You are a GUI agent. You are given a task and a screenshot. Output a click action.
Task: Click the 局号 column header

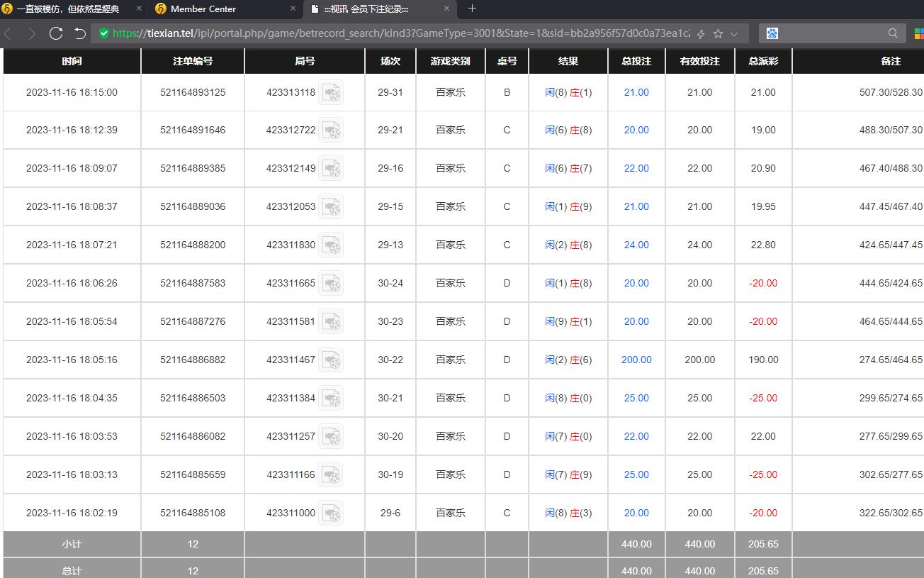tap(305, 61)
